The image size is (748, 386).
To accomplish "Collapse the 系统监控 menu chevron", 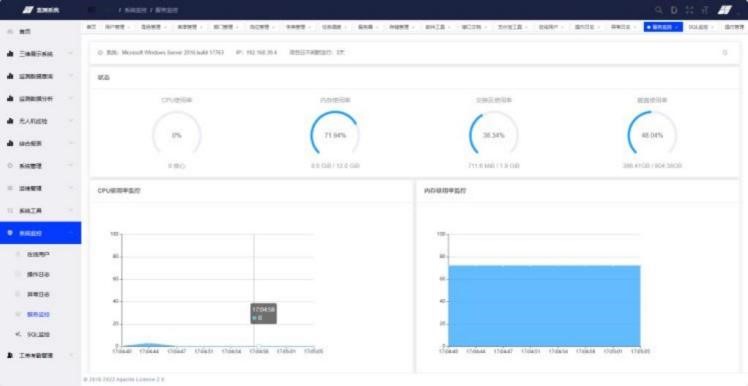I will (x=71, y=233).
